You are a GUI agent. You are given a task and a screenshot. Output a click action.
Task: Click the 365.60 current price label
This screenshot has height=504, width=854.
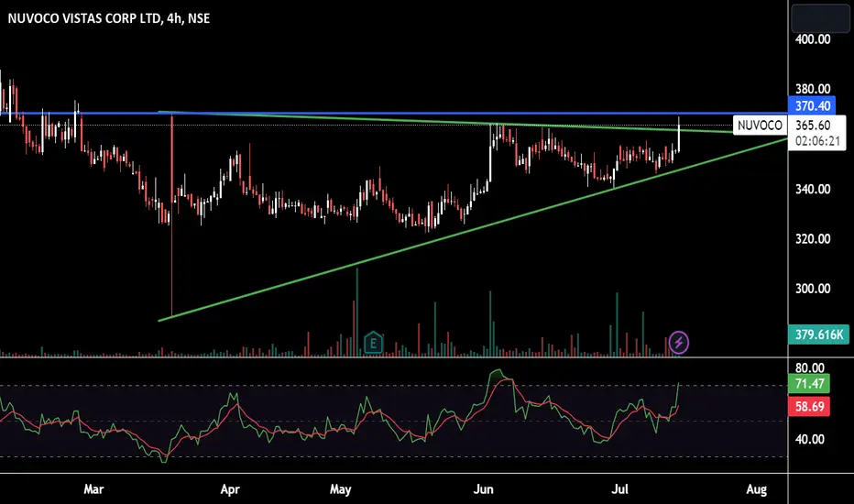pos(813,126)
